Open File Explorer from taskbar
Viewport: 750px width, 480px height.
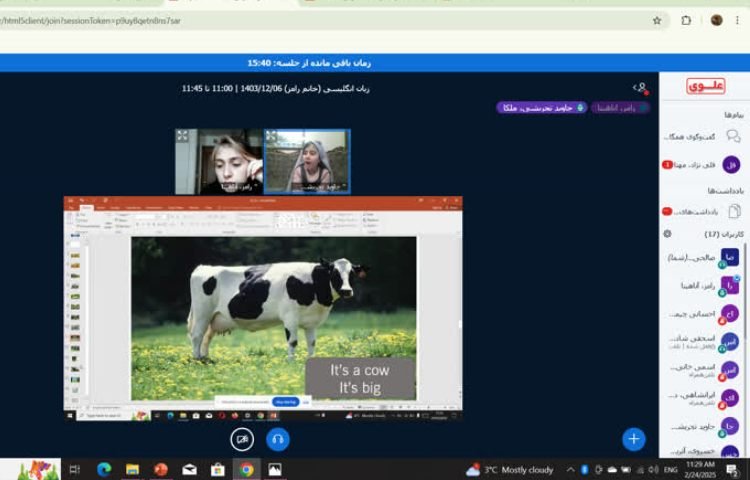coord(132,470)
